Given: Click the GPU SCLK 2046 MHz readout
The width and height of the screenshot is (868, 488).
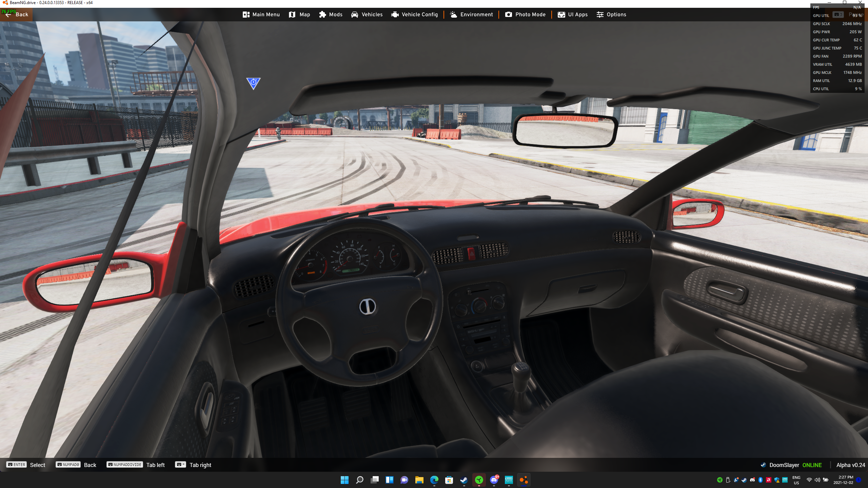Looking at the screenshot, I should coord(837,24).
